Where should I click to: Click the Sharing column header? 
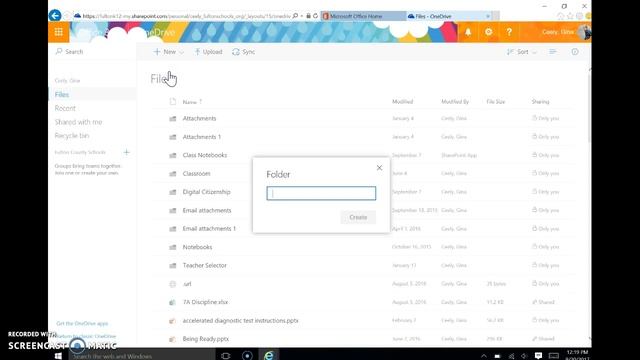tap(540, 102)
